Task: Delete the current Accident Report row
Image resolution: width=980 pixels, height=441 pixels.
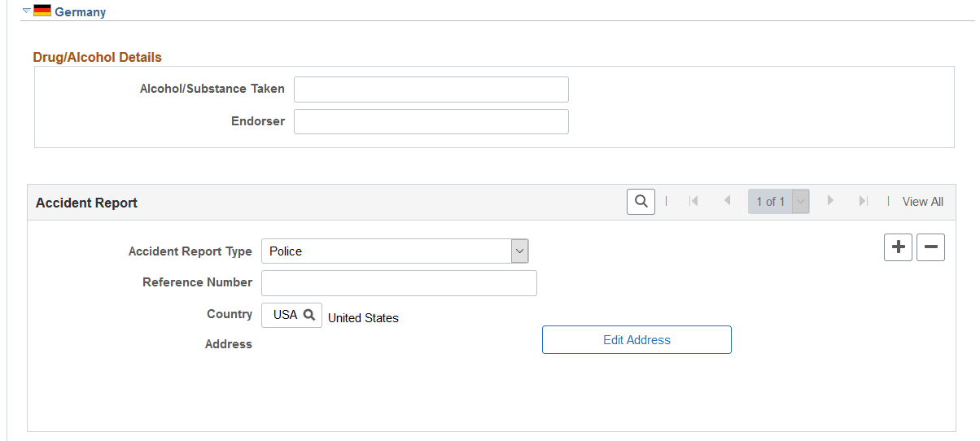Action: (930, 247)
